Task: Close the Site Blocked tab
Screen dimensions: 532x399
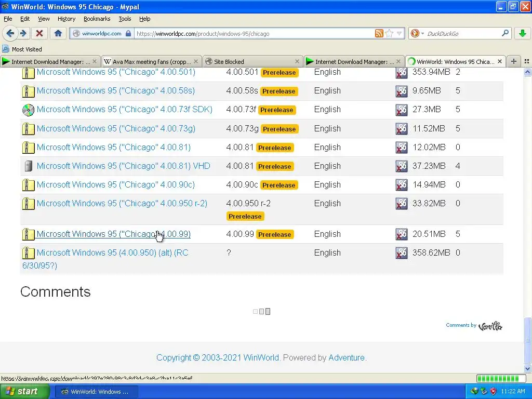Action: click(297, 61)
